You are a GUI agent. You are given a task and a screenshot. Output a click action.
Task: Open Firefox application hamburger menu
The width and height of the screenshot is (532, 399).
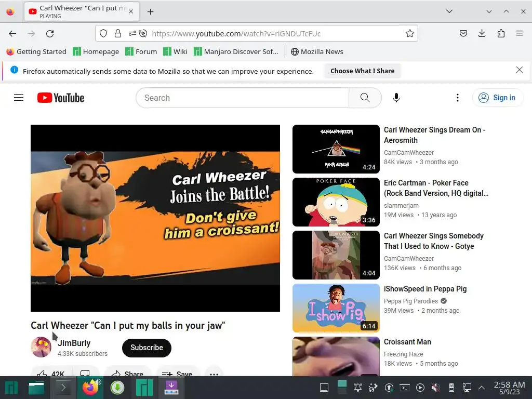coord(520,33)
